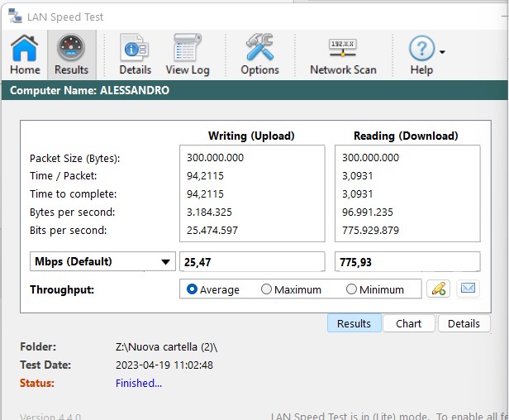Launch Network Scan from the toolbar

pos(343,55)
